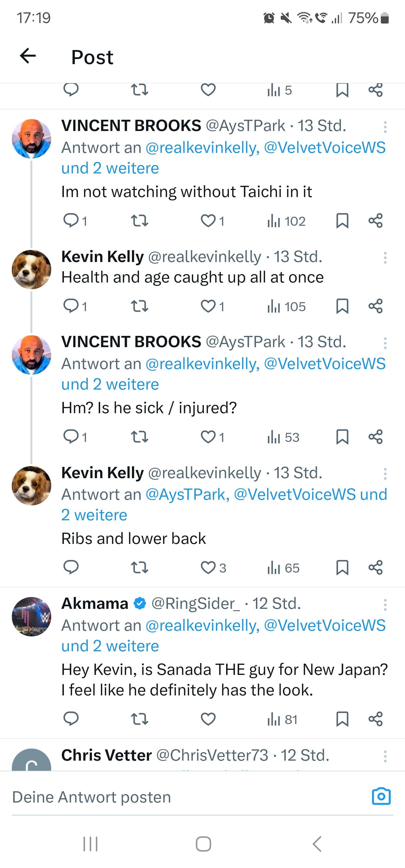The height and width of the screenshot is (868, 405).
Task: Bookmark the 'Hm? Is he sick / injured?' reply
Action: pyautogui.click(x=342, y=437)
